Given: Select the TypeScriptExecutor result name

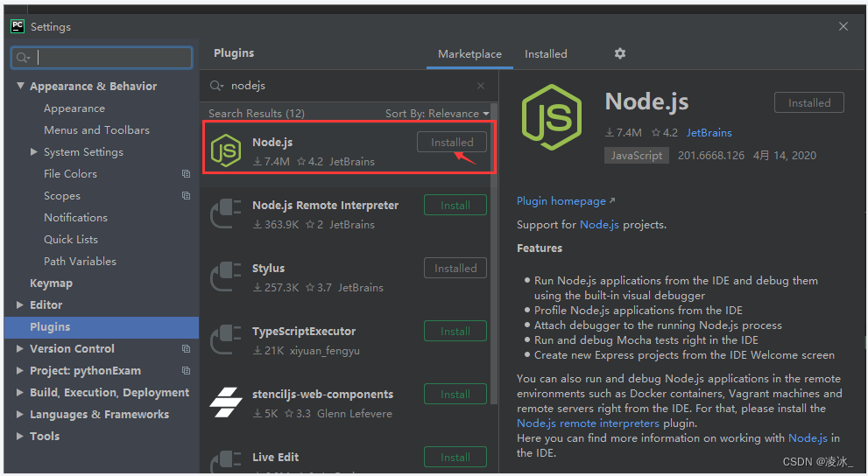Looking at the screenshot, I should 304,331.
